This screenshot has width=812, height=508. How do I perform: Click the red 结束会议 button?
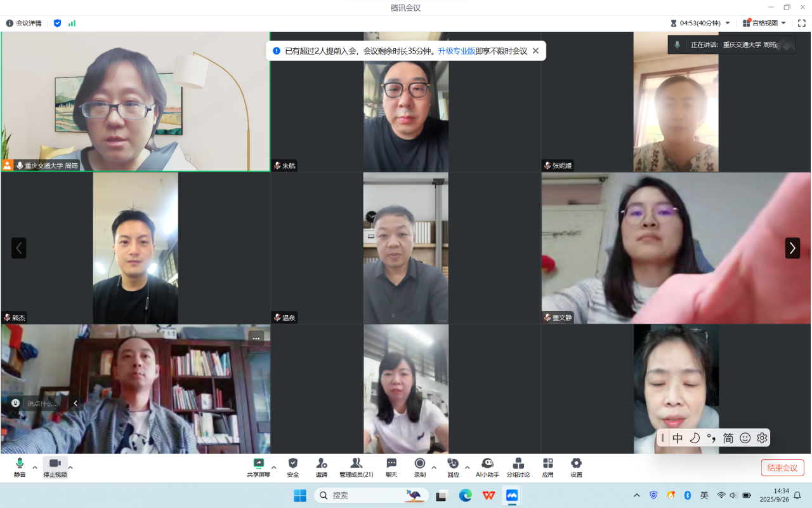[x=782, y=467]
